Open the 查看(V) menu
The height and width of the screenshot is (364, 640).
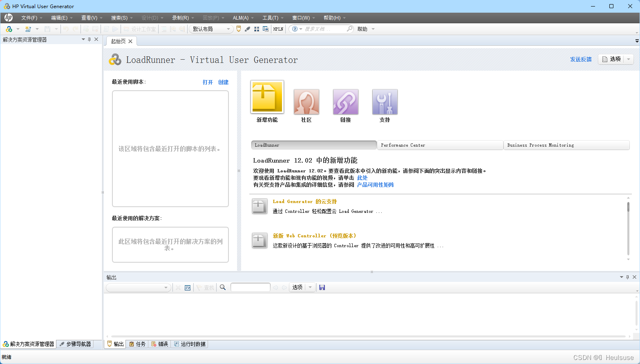pos(92,18)
